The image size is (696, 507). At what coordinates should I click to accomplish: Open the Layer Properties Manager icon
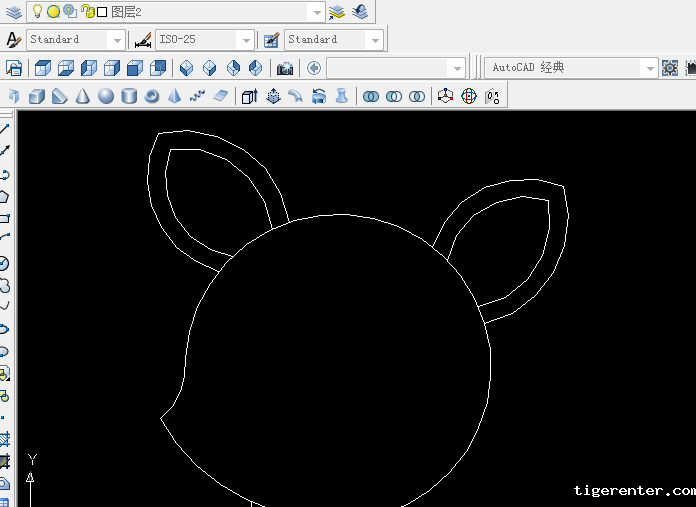coord(14,12)
